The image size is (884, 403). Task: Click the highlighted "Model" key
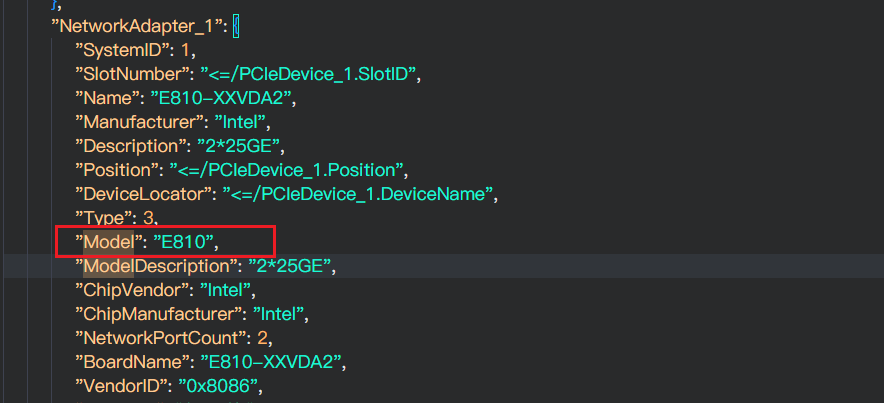[108, 241]
